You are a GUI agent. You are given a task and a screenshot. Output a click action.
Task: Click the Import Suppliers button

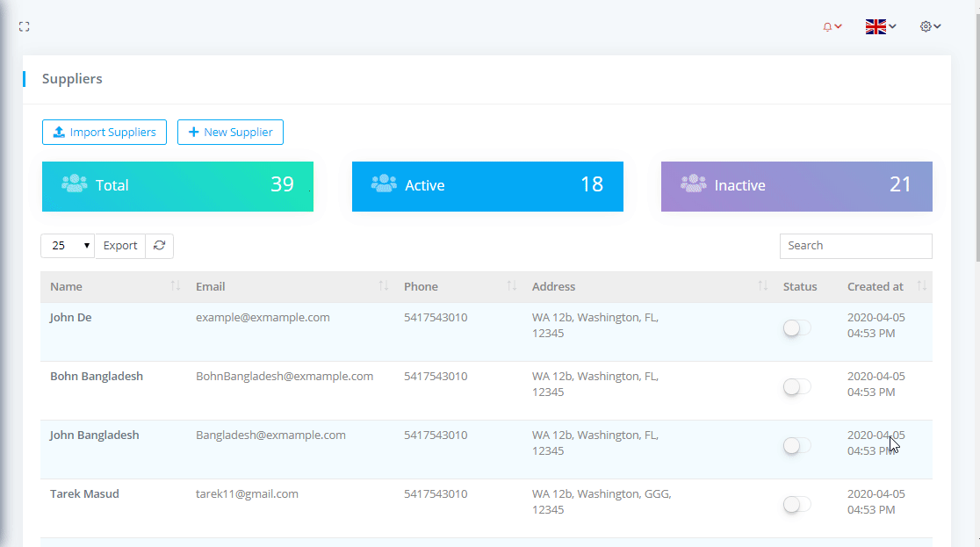pos(104,133)
